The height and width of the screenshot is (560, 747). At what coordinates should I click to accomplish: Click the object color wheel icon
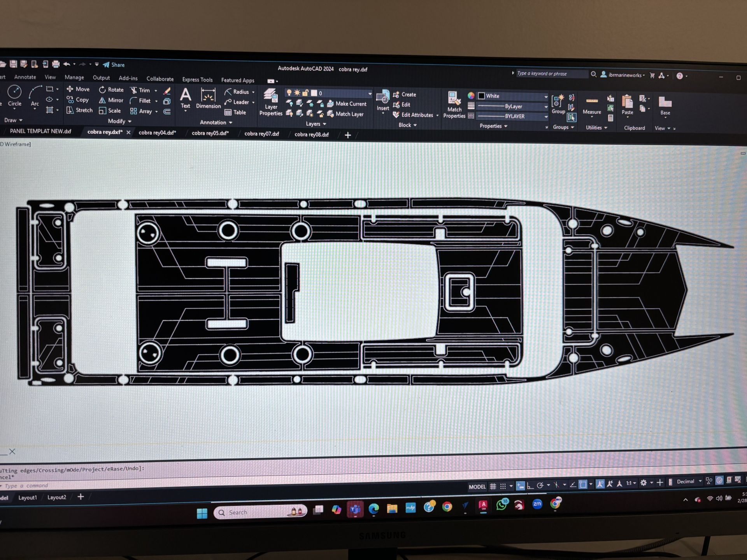point(471,96)
